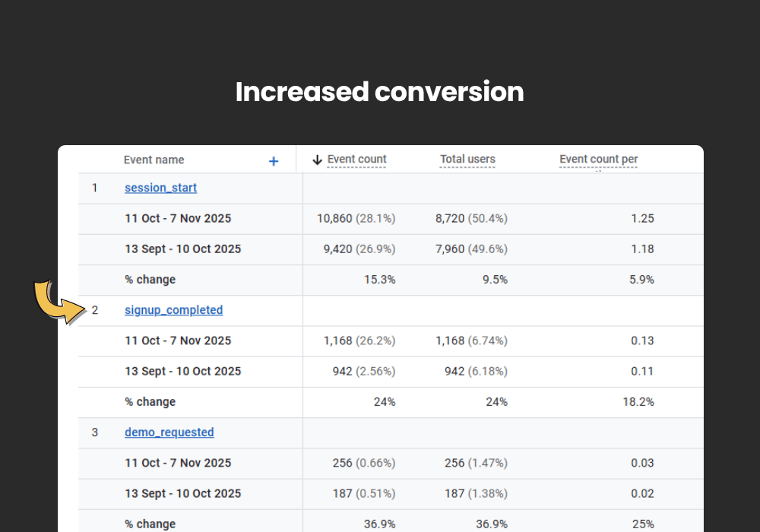Click the 10,860 event count value
This screenshot has width=760, height=532.
click(334, 219)
